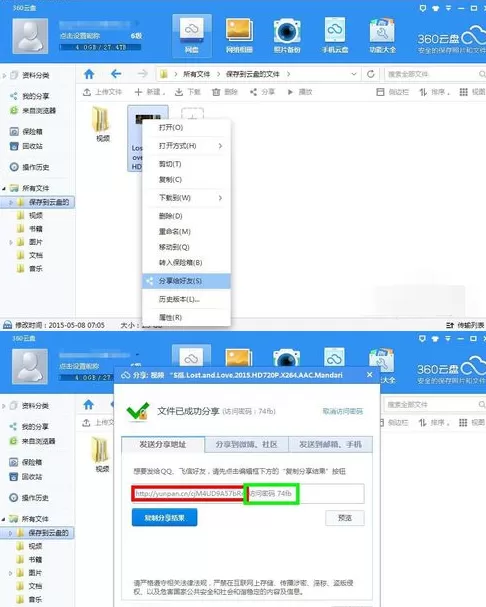Open 传输列表 in upper status bar
Viewport: 486px width, 607px height.
tap(465, 325)
